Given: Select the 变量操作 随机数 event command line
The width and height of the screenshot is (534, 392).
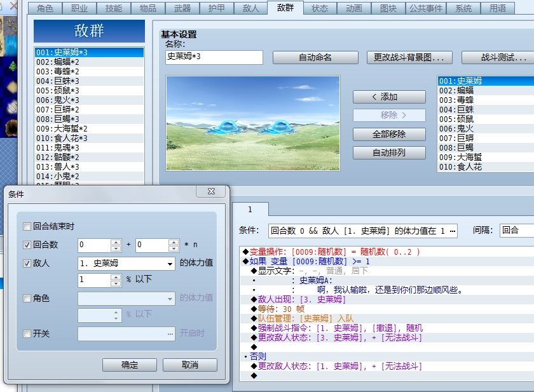Looking at the screenshot, I should coord(387,252).
